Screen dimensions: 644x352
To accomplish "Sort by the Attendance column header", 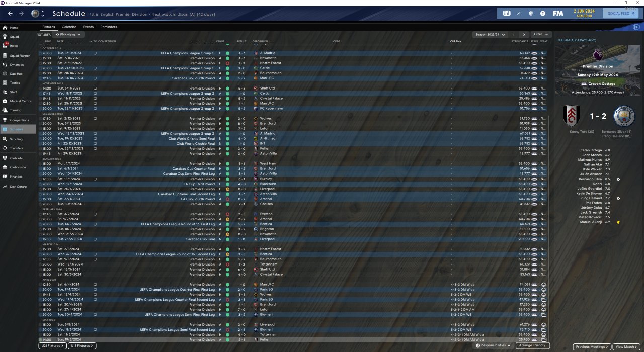I will pos(520,41).
